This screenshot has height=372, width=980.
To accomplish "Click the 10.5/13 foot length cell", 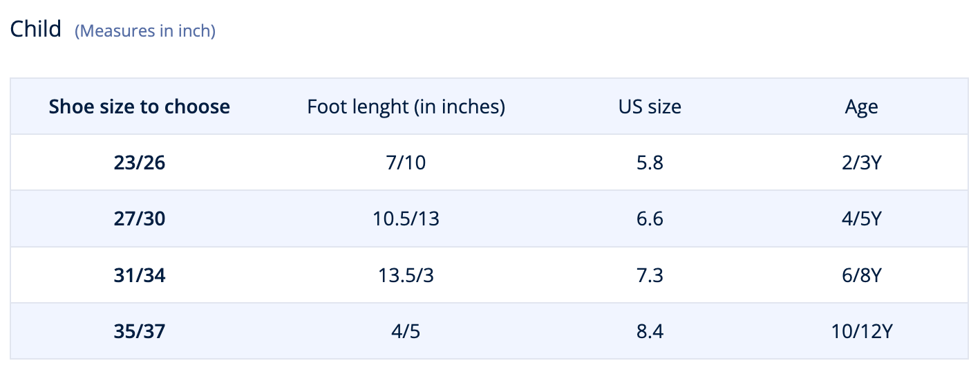I will coord(406,218).
